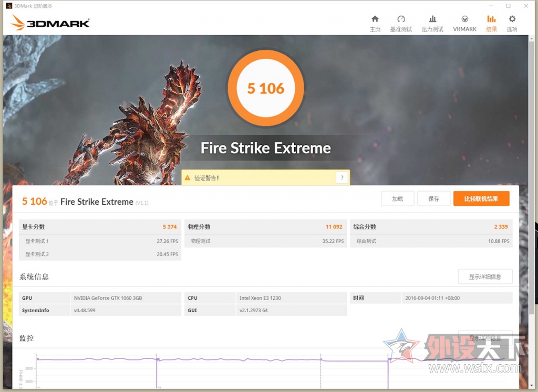Click the SystemInfo version v4.48.599
538x392 pixels.
tap(85, 311)
